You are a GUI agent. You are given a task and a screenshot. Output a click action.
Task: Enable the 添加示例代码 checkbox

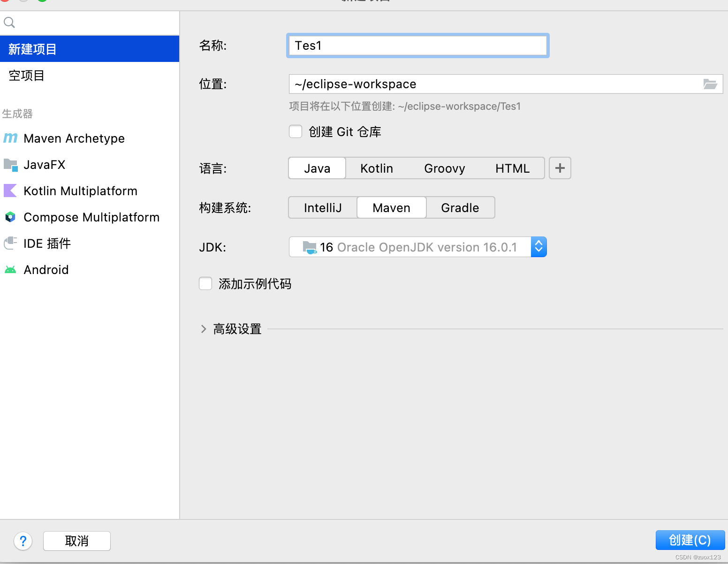click(x=205, y=283)
